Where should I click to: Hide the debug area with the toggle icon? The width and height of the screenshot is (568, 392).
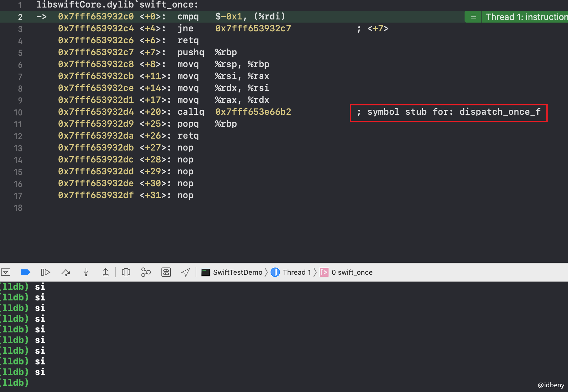coord(6,272)
